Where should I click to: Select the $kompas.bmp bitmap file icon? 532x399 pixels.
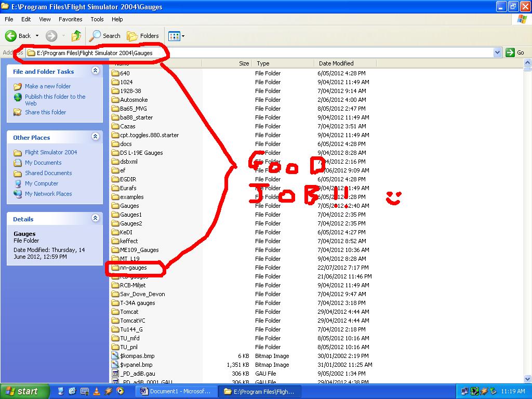click(x=115, y=356)
